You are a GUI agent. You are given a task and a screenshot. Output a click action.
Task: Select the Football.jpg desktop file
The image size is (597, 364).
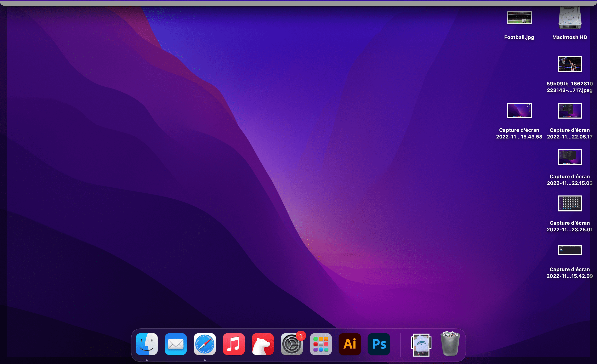tap(519, 18)
